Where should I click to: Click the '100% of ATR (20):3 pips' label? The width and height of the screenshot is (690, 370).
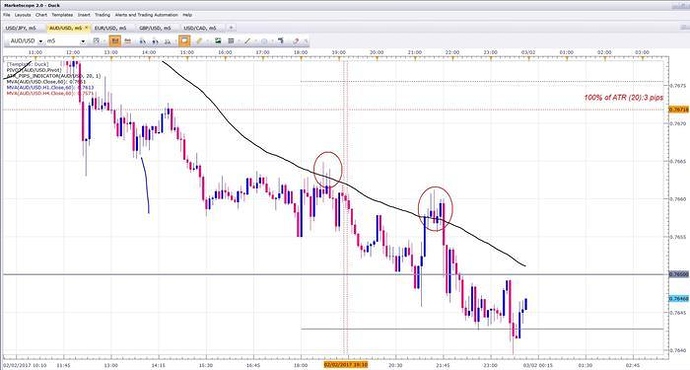pos(623,98)
